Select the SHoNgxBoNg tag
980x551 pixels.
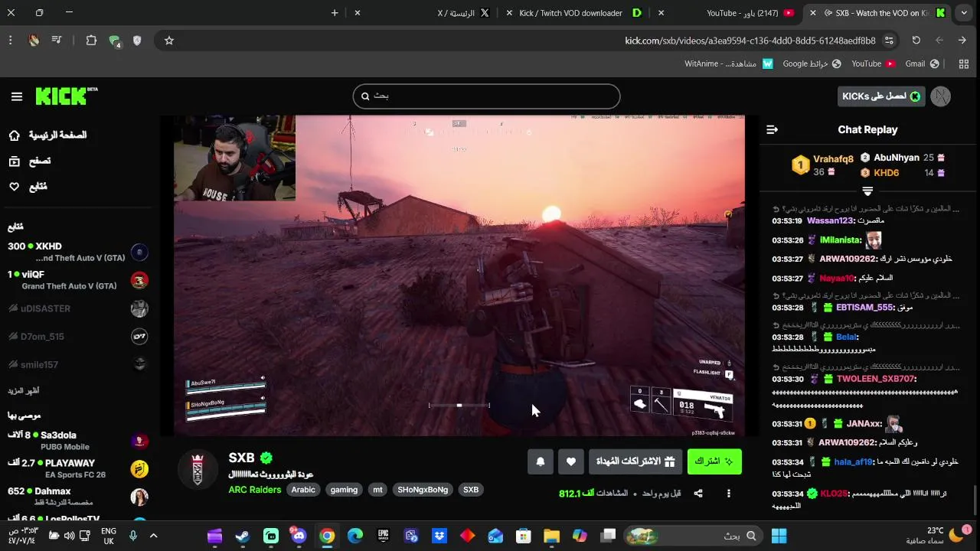pyautogui.click(x=423, y=490)
